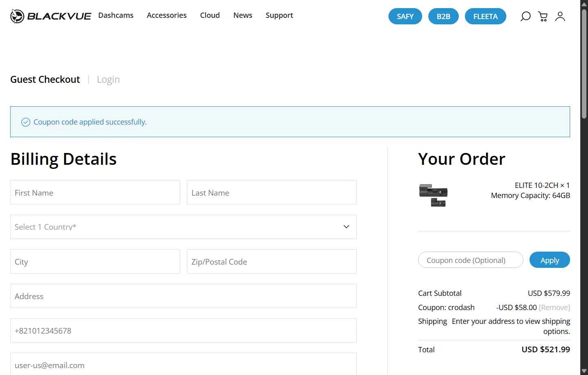Open the Dashcams menu
Screen dimensions: 588x375
(116, 15)
